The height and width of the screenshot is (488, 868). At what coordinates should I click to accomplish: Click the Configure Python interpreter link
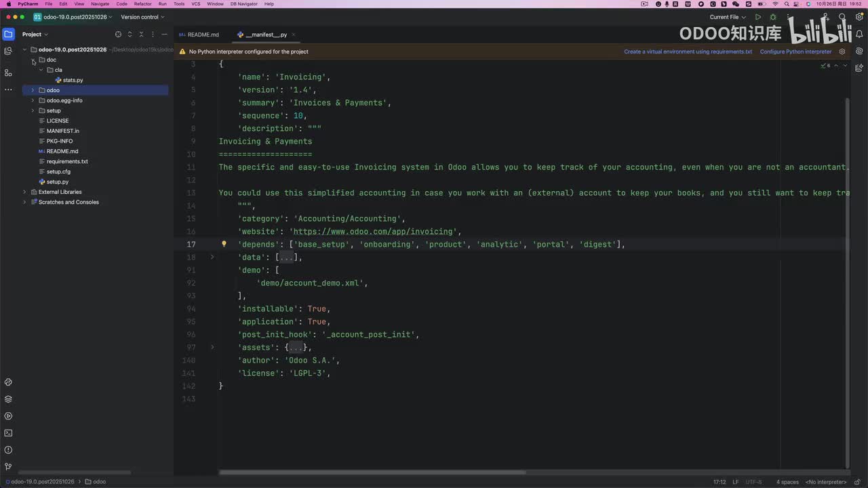coord(795,52)
